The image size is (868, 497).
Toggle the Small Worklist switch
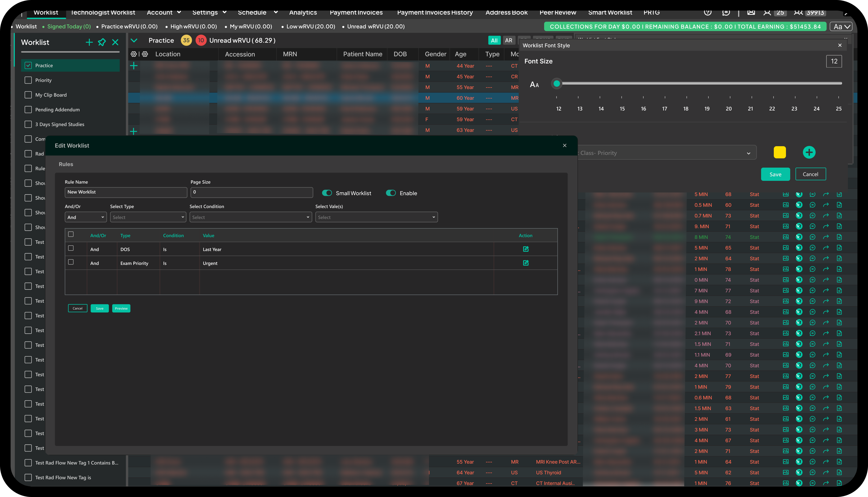click(327, 193)
